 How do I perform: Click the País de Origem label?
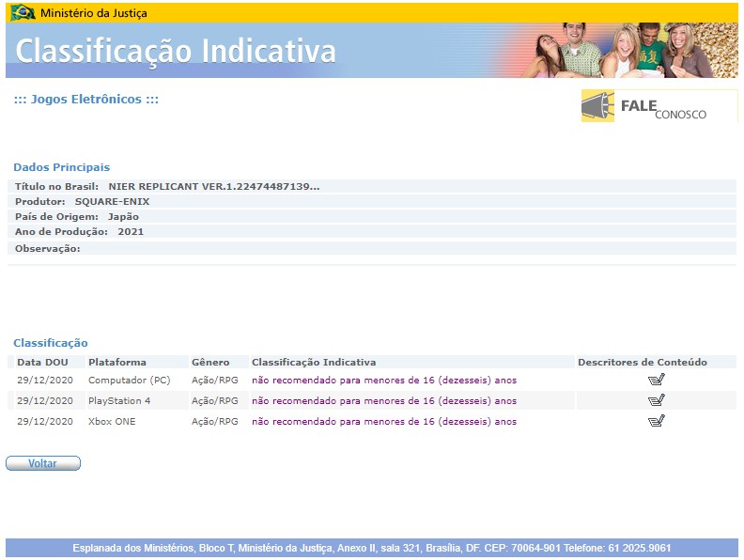(x=56, y=217)
